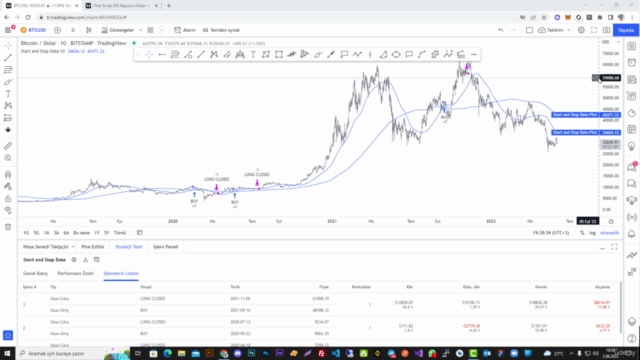Add symbol to compare with plus icon

click(x=58, y=30)
